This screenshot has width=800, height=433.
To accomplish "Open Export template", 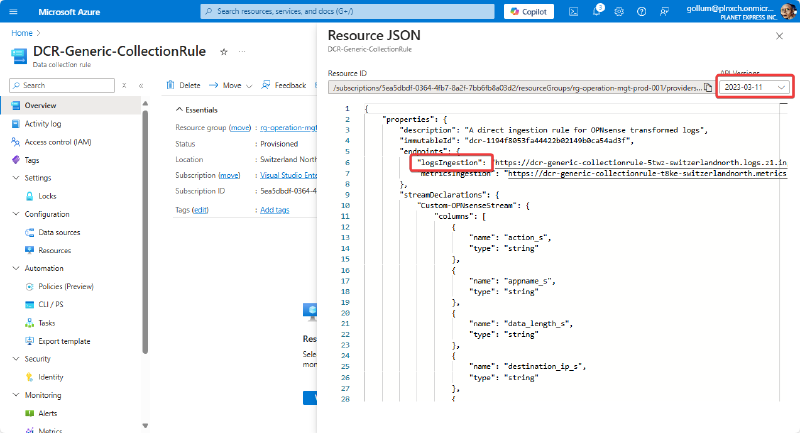I will click(64, 341).
